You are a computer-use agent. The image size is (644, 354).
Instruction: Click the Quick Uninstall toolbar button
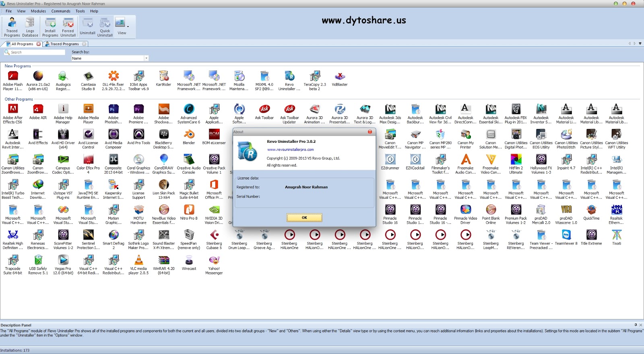point(105,27)
